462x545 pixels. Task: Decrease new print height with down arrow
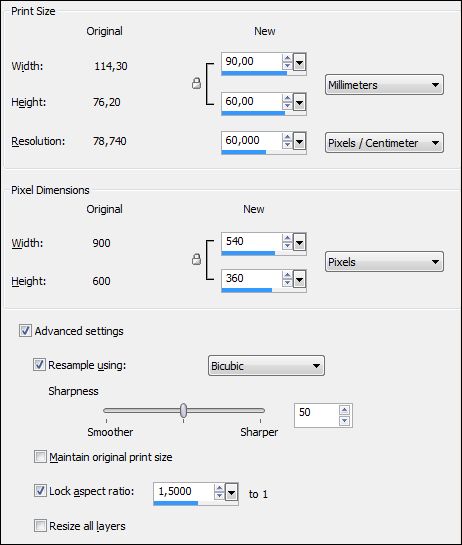[x=287, y=105]
